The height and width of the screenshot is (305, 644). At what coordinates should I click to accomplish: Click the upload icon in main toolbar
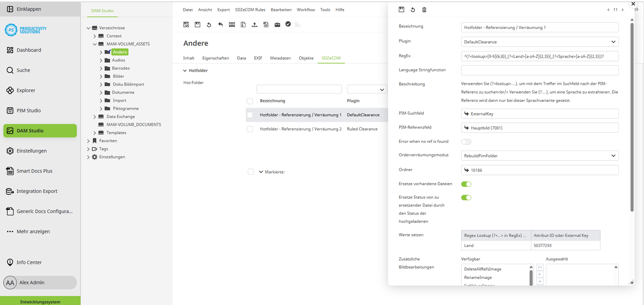point(254,25)
